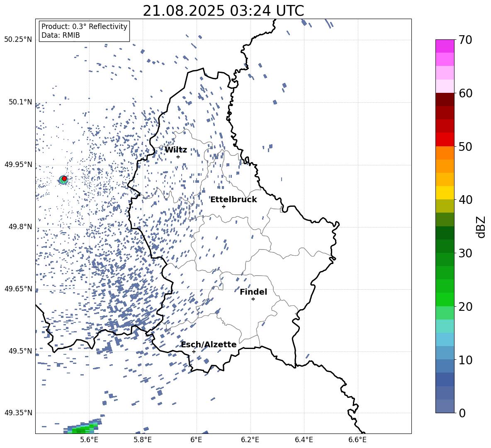This screenshot has height=448, width=491.
Task: Click the 30 colorbar tick label
Action: (x=465, y=253)
